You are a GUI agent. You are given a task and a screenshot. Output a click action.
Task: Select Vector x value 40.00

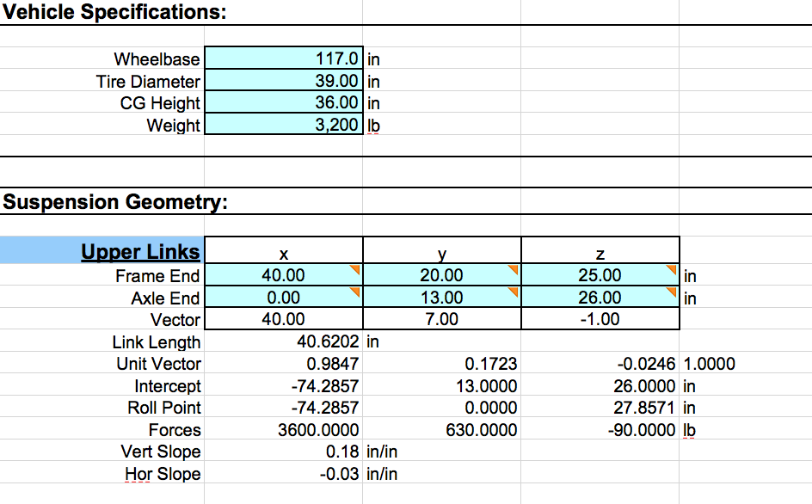point(284,318)
